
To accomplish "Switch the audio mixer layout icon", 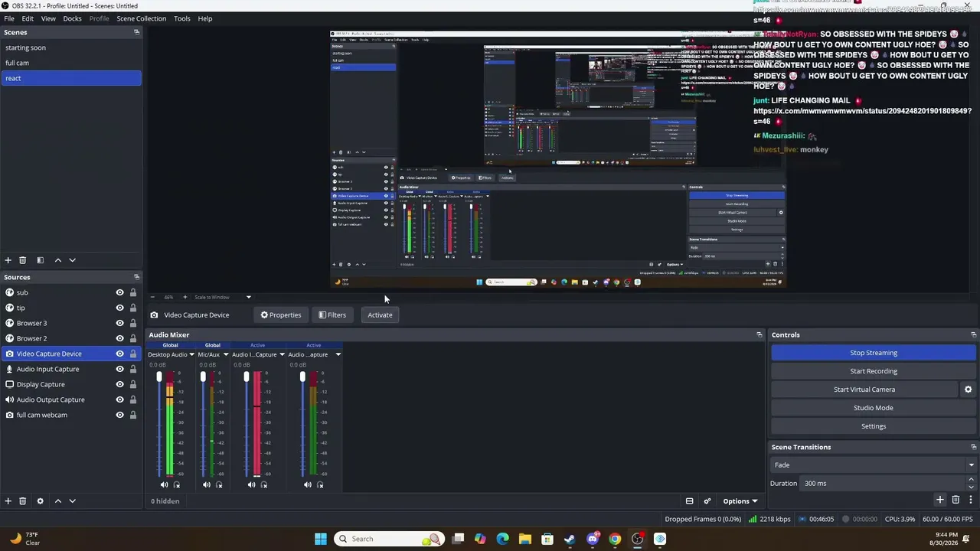I will click(689, 501).
